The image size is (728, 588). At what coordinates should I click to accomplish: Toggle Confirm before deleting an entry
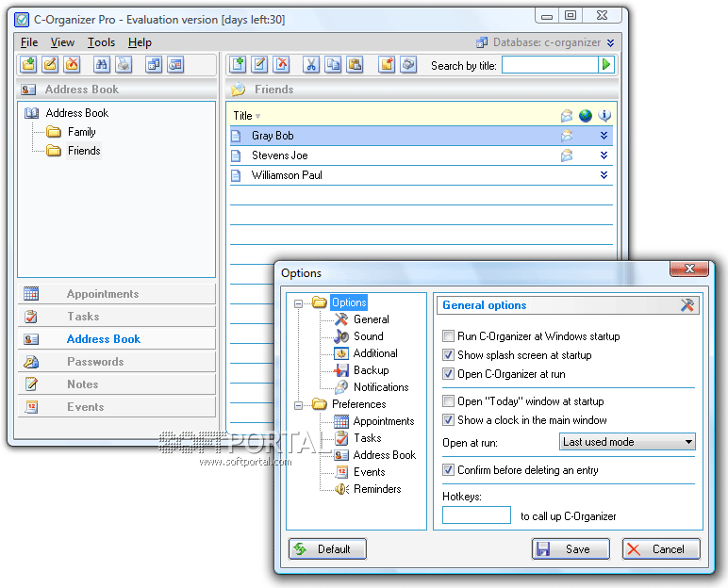click(448, 469)
